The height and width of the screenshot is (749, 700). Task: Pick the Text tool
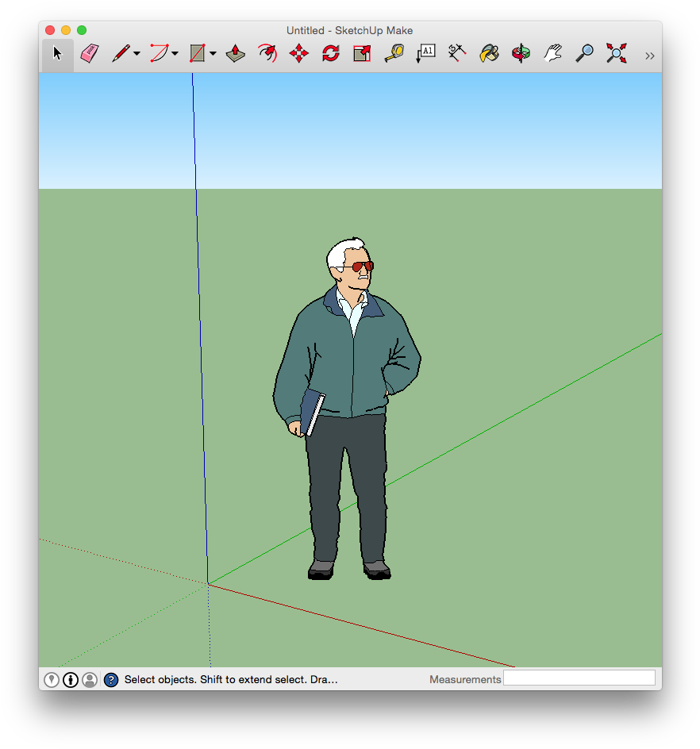(425, 52)
